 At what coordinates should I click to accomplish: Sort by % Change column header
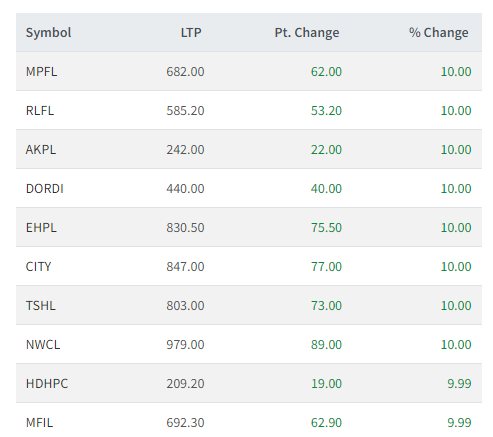pos(439,33)
